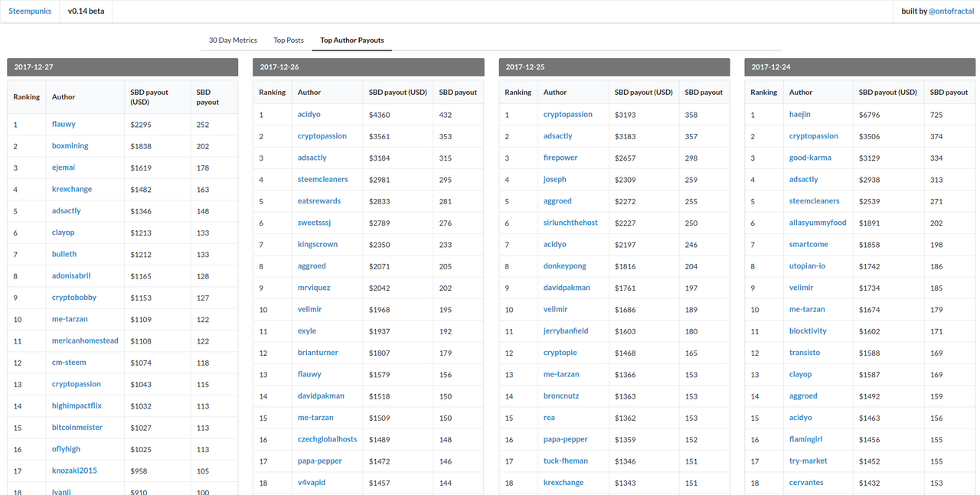Click the bulleth author link

click(64, 254)
